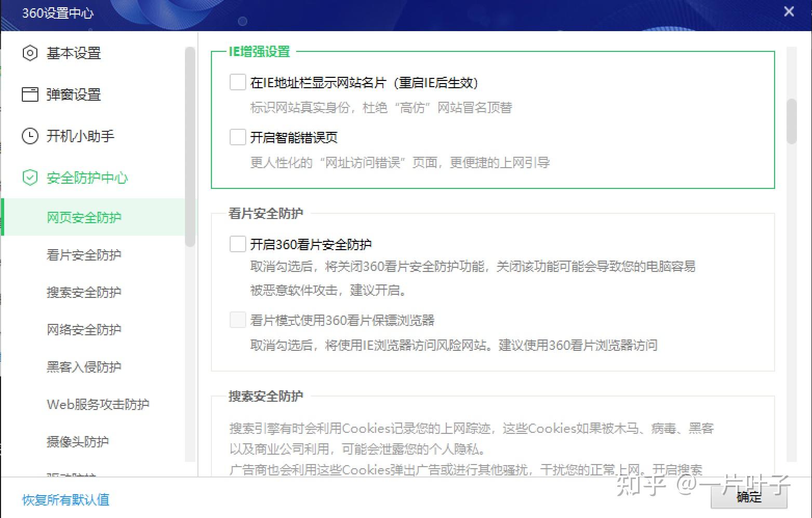Enable 在IE地址栏显示网站名片 checkbox
This screenshot has width=812, height=518.
coord(237,82)
